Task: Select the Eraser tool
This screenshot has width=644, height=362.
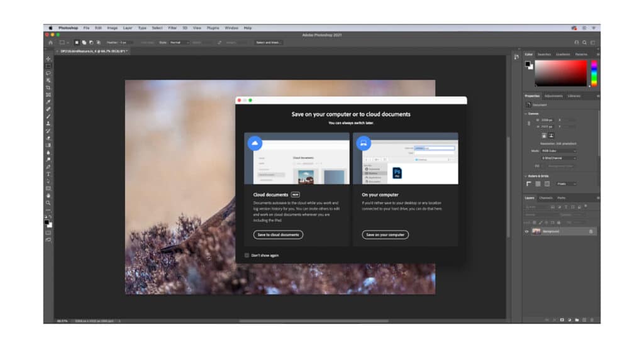Action: coord(48,138)
